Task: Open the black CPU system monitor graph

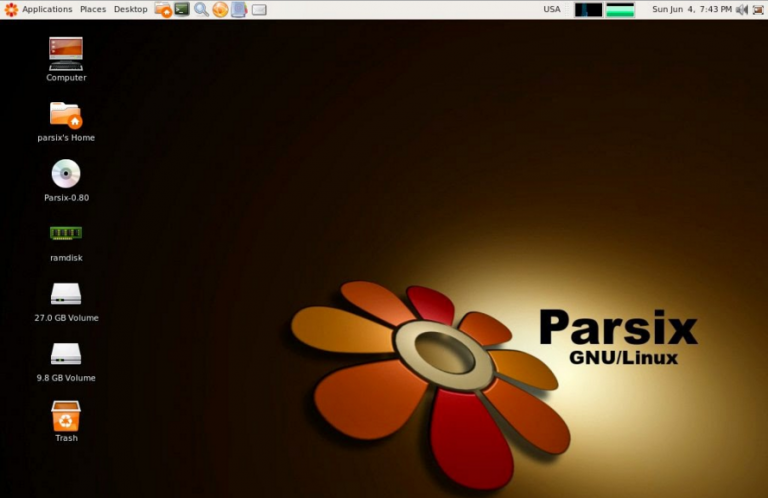Action: (x=588, y=10)
